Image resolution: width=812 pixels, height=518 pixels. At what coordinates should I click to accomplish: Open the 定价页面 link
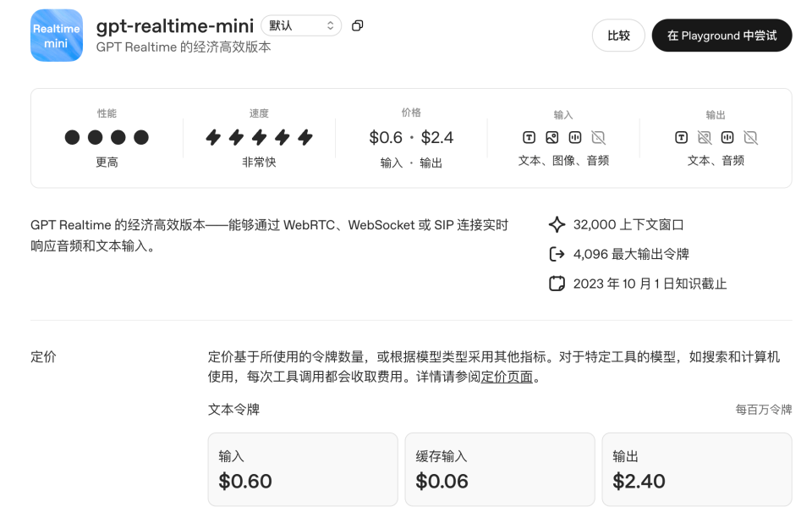(507, 377)
